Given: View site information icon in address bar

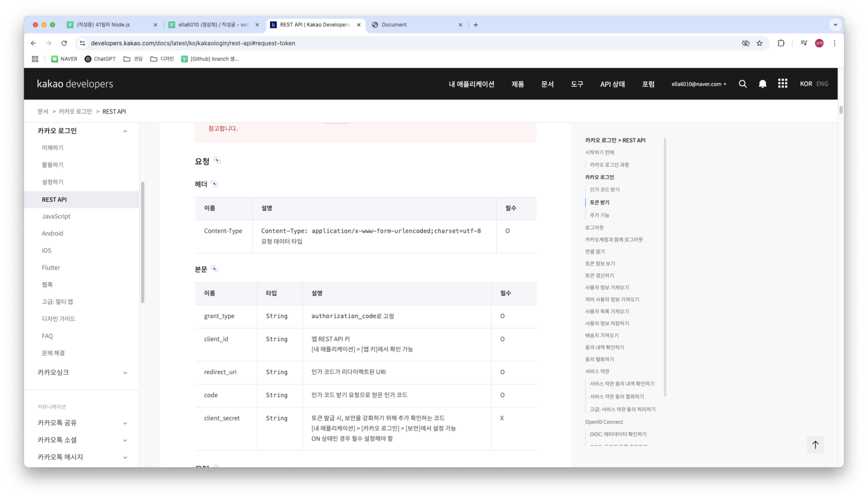Looking at the screenshot, I should click(x=82, y=43).
